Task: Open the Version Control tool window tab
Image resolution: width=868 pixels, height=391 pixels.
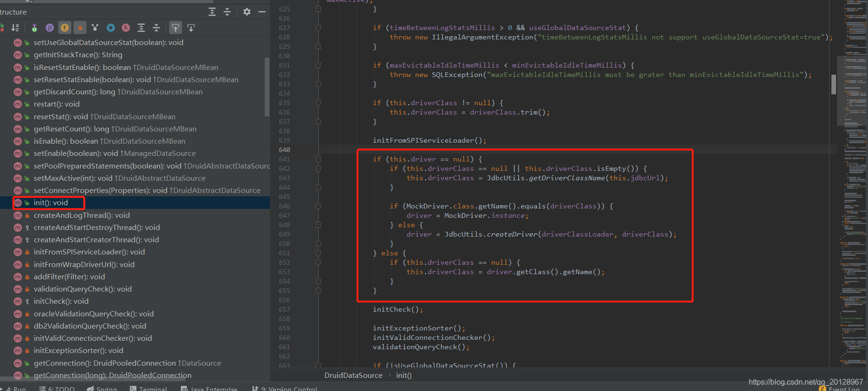Action: [x=285, y=389]
